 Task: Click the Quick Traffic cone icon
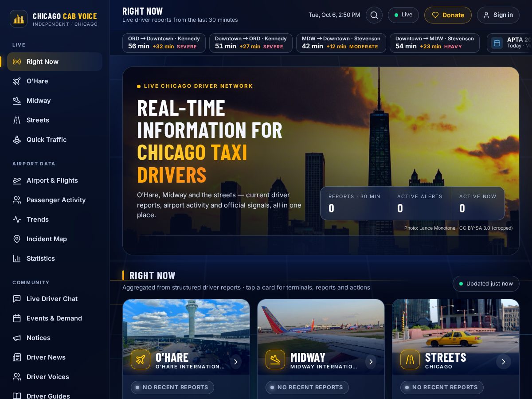[17, 140]
